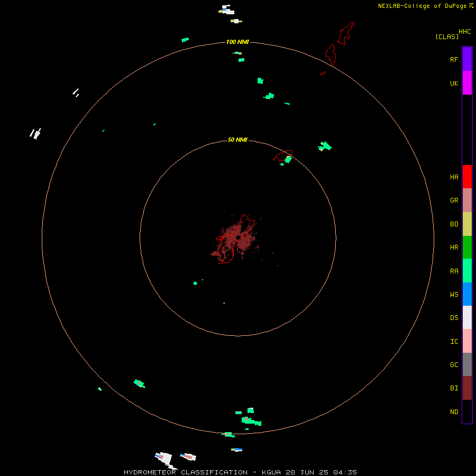Click the light pink IC swatch

467,341
